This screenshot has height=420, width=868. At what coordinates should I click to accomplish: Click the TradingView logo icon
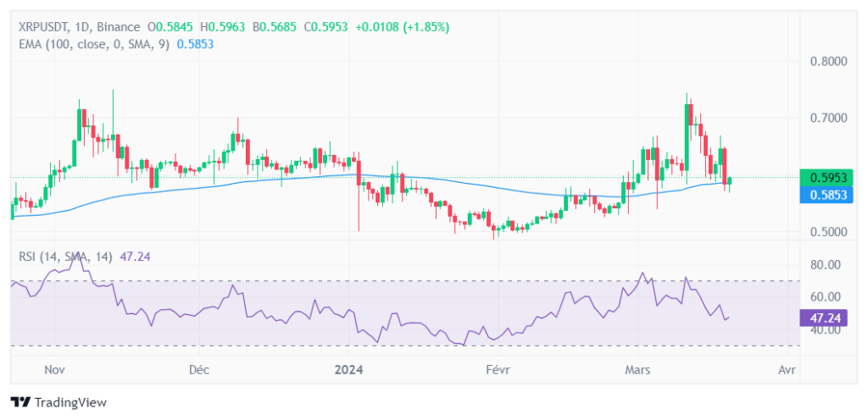[x=20, y=402]
